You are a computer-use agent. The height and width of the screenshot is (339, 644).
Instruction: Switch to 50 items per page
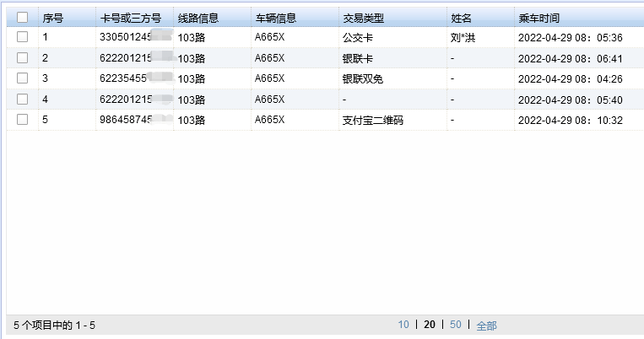(x=455, y=325)
